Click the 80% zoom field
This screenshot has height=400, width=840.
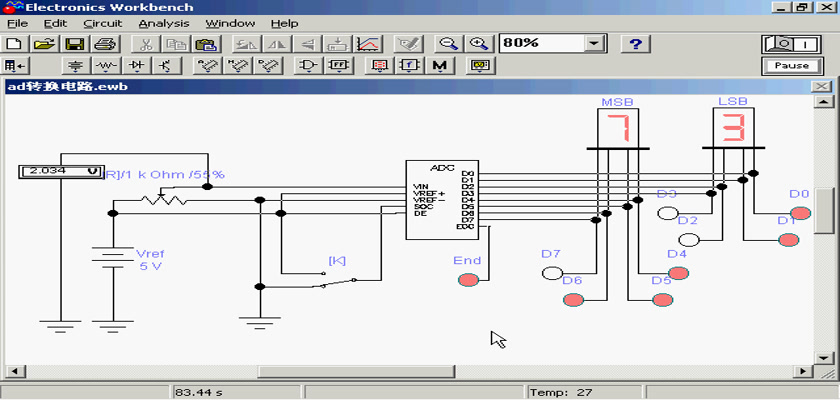[x=542, y=43]
